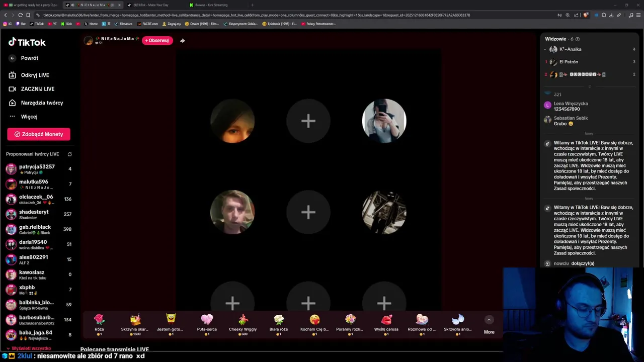644x362 pixels.
Task: Click middle-right guest avatar with dark figure
Action: 384,212
